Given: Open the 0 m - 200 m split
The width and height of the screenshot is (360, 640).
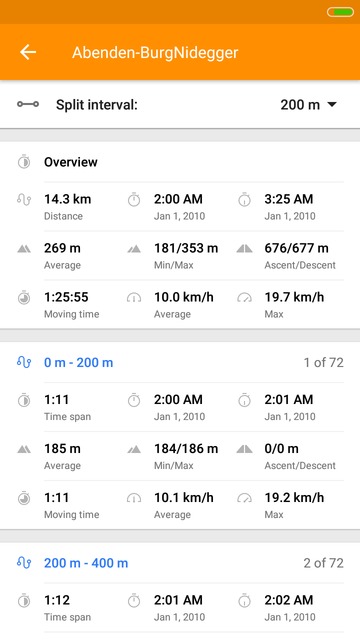Looking at the screenshot, I should coord(78,362).
